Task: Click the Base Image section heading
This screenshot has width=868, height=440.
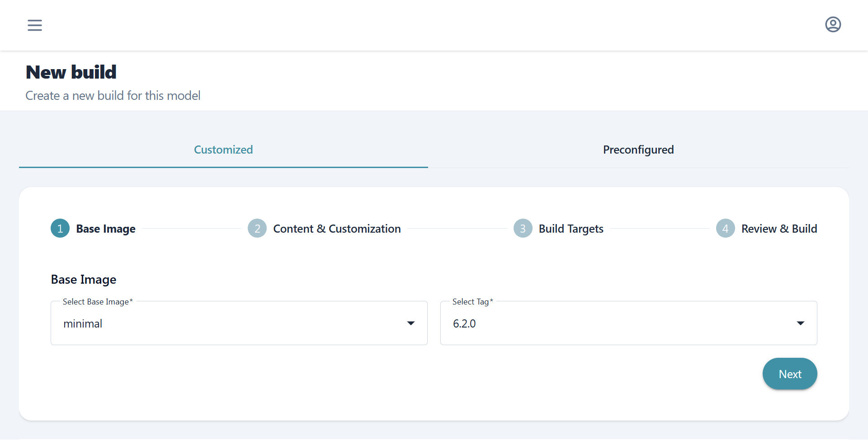Action: pyautogui.click(x=84, y=280)
